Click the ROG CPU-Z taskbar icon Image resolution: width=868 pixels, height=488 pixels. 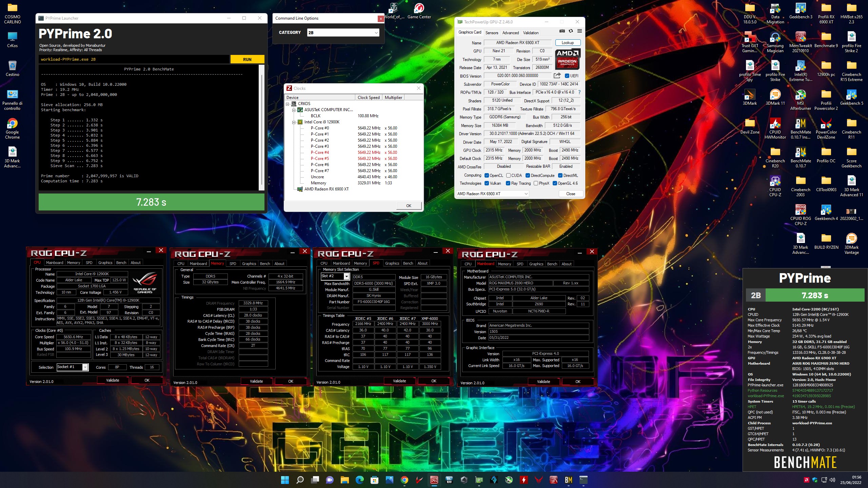pos(434,480)
